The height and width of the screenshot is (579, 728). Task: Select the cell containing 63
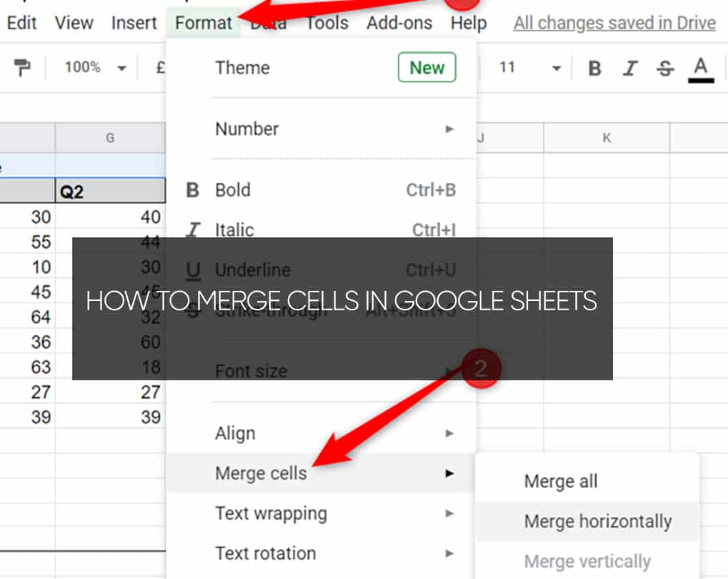[27, 367]
